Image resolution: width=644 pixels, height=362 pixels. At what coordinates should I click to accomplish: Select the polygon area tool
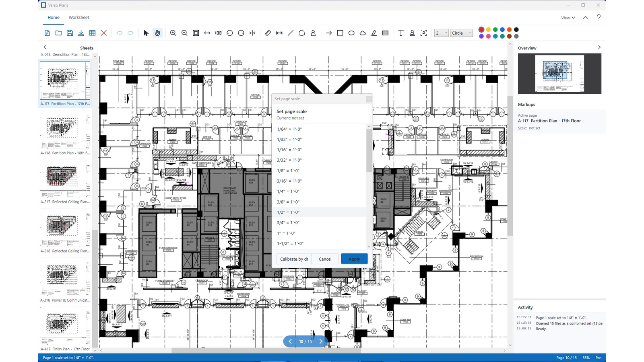pyautogui.click(x=302, y=33)
